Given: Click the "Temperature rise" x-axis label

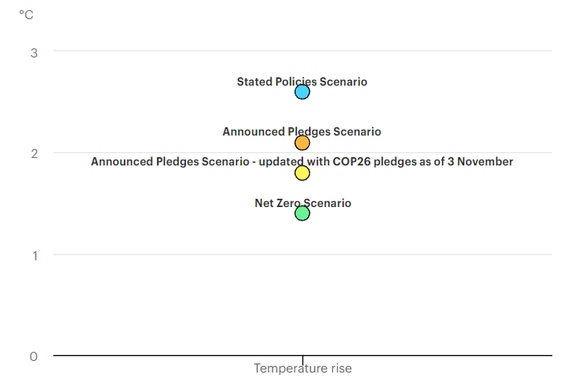Looking at the screenshot, I should (x=302, y=368).
